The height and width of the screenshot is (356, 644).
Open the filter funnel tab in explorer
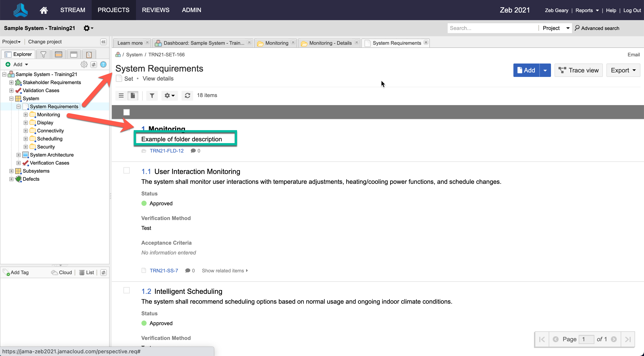point(43,54)
